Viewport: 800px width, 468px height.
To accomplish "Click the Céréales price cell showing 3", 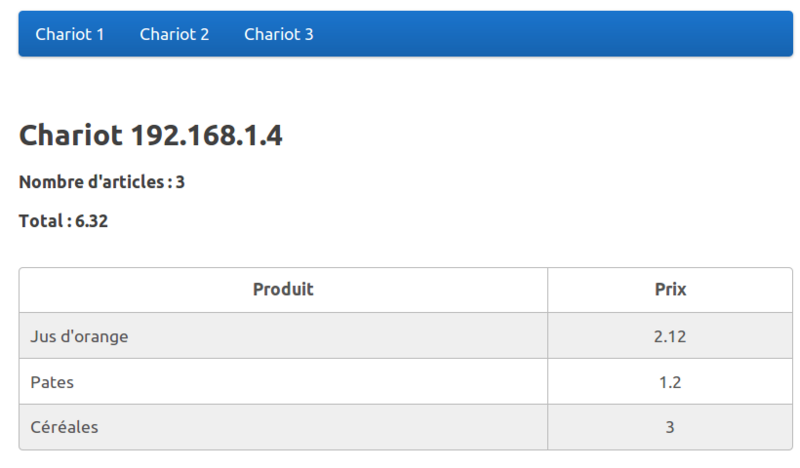I will click(670, 427).
